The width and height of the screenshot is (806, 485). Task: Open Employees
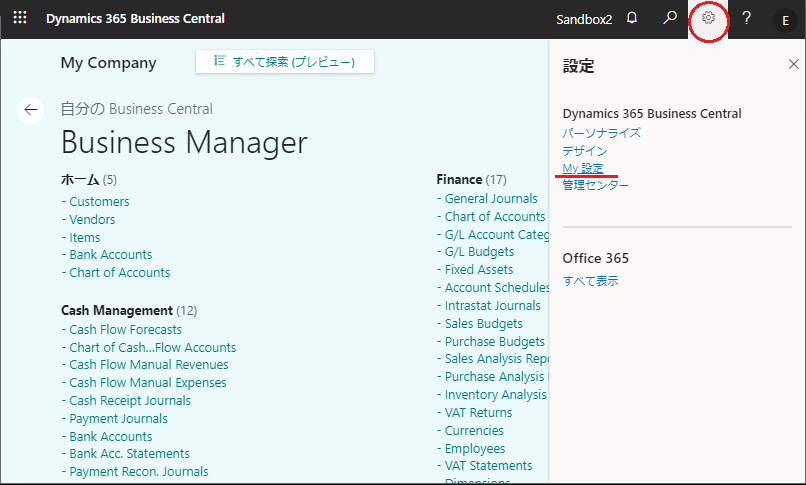point(475,448)
